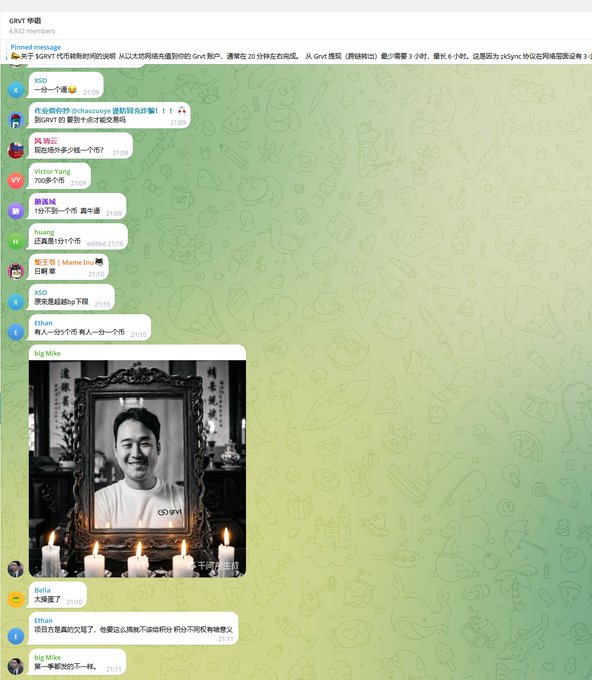Click the 'Bella' sender name

point(42,590)
